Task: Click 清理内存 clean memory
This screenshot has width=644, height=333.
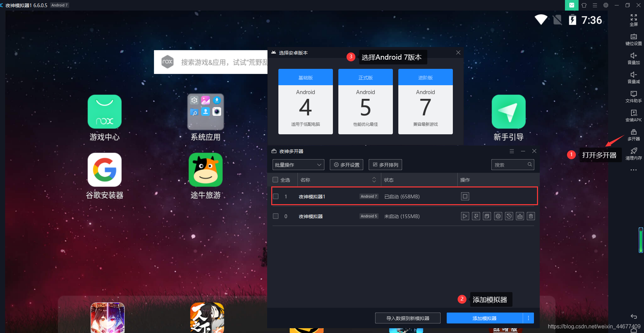Action: click(x=634, y=154)
